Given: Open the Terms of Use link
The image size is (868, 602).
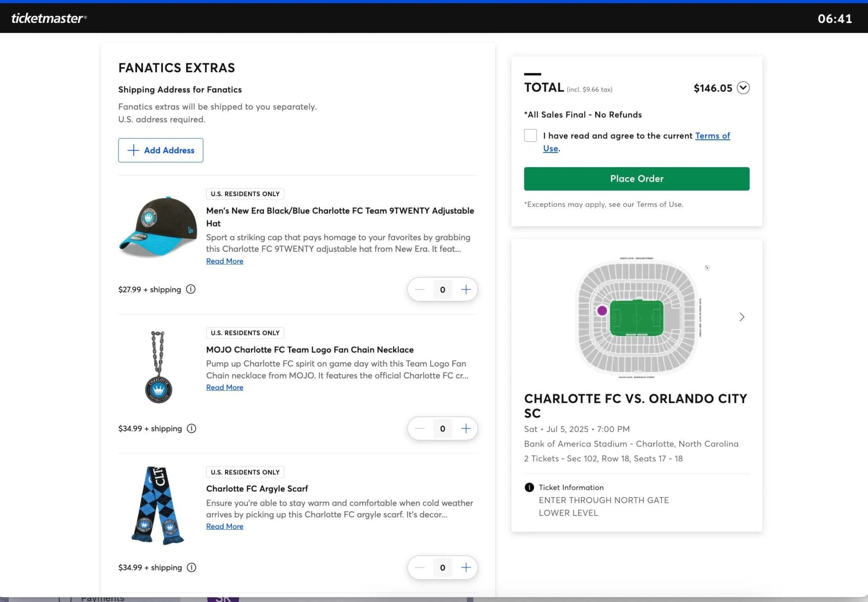Looking at the screenshot, I should [712, 136].
